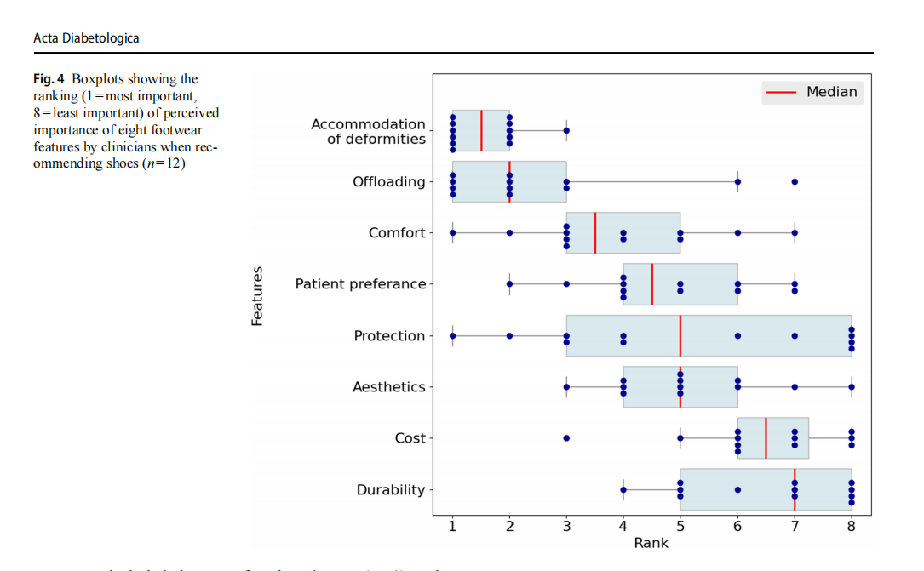Image resolution: width=924 pixels, height=571 pixels.
Task: Click the Aesthetics feature label
Action: pos(388,387)
